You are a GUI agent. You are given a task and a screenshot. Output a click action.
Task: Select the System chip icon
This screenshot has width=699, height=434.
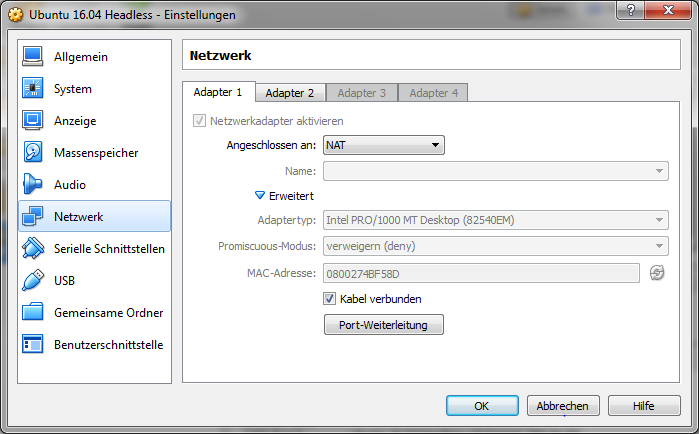click(33, 88)
